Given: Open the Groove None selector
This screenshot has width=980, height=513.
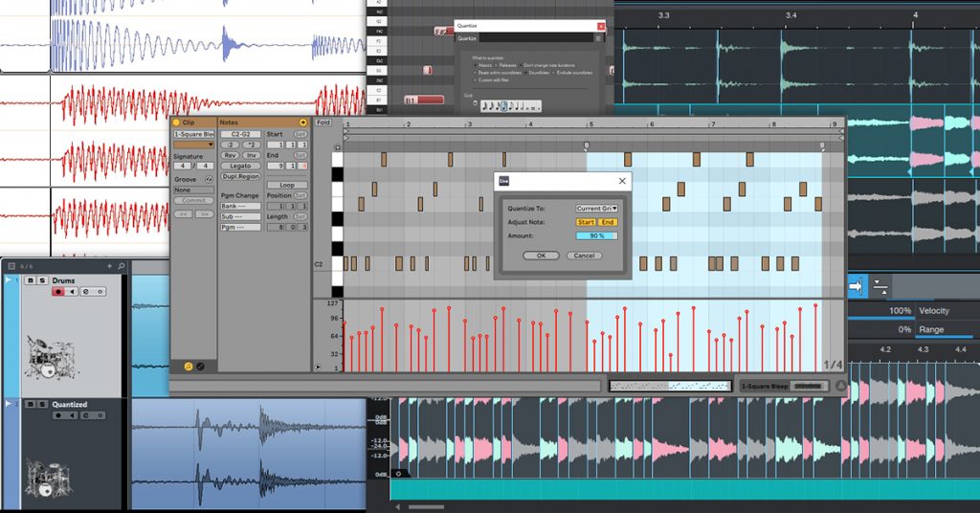Looking at the screenshot, I should (x=193, y=190).
